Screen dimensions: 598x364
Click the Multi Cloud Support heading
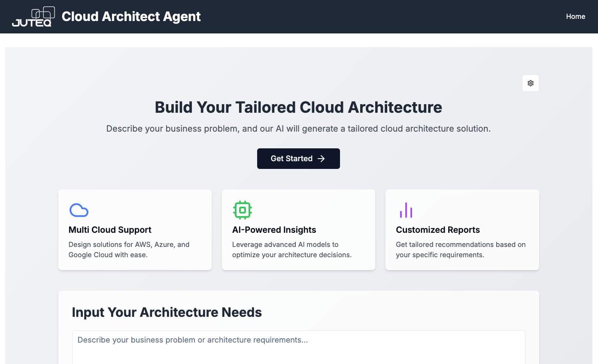[x=110, y=230]
